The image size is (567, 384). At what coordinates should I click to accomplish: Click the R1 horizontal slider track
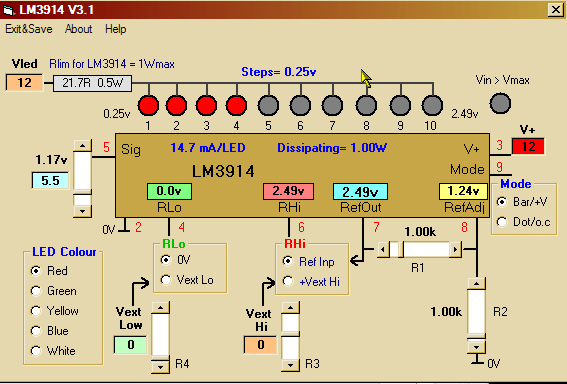419,249
